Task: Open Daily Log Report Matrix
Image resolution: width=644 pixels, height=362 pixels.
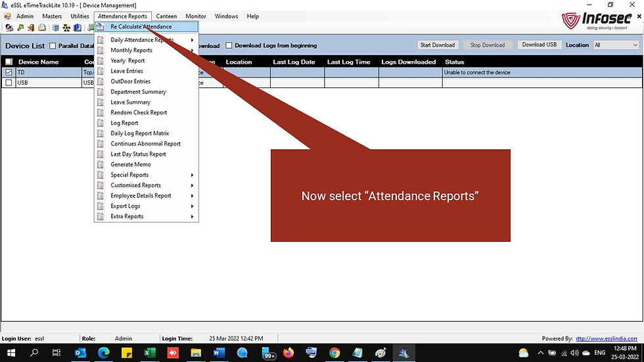Action: 147,133
